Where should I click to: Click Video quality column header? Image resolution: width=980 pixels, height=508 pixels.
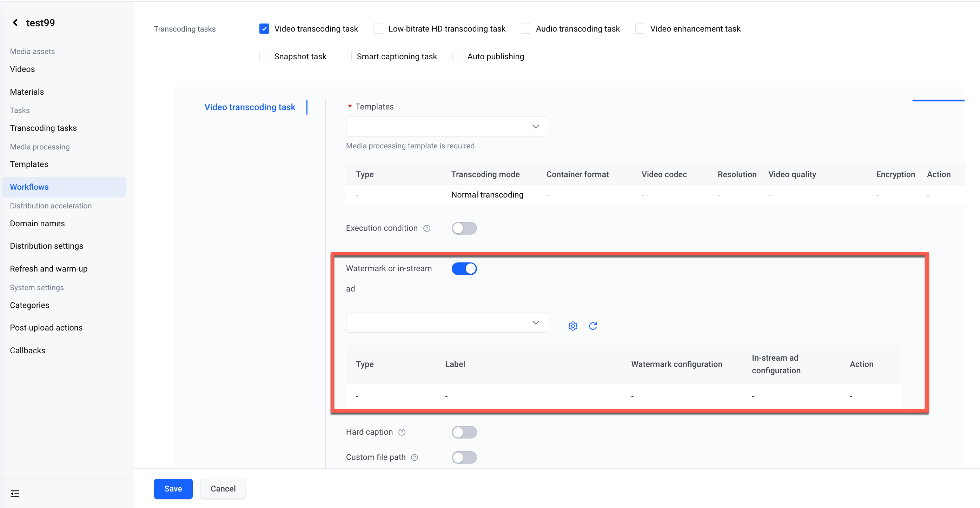(792, 174)
